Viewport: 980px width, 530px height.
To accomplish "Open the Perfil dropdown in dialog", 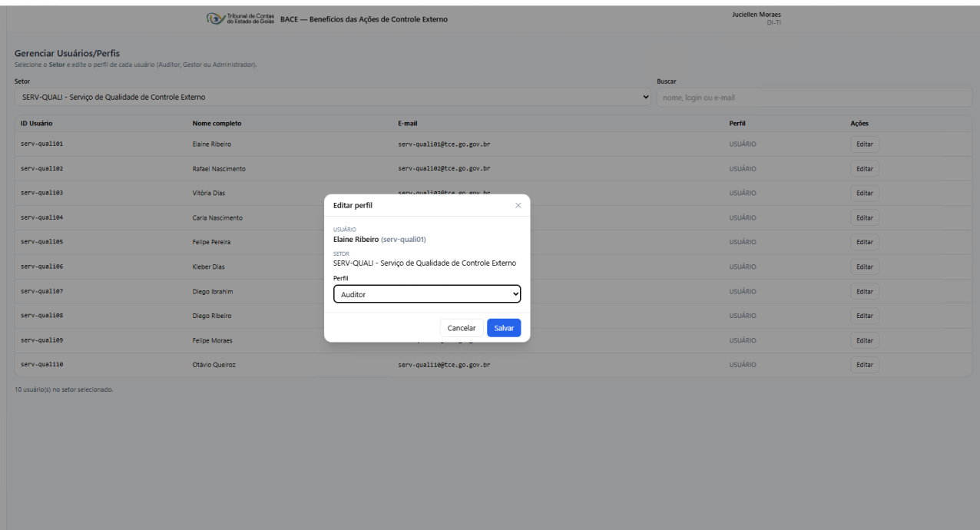I will pyautogui.click(x=426, y=293).
